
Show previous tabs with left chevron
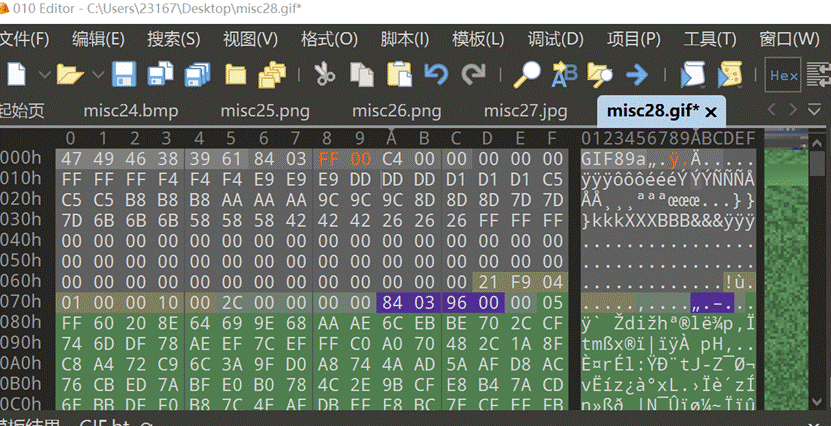772,110
